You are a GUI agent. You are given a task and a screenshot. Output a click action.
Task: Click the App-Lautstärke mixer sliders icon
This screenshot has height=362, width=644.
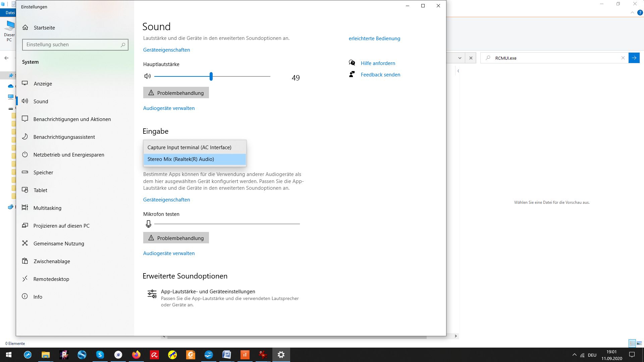[152, 294]
